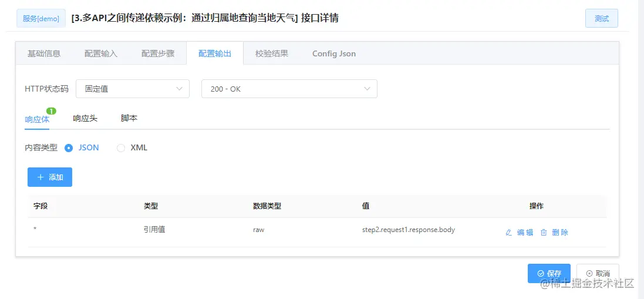Switch to the 配置步骤 tab
Screen dimensions: 644x299
click(x=158, y=53)
